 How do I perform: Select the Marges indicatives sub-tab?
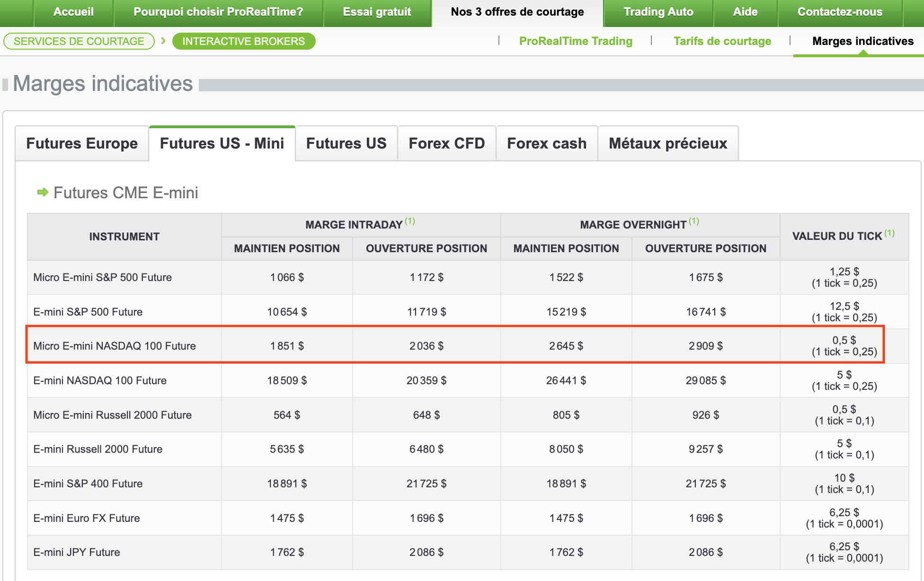coord(862,41)
